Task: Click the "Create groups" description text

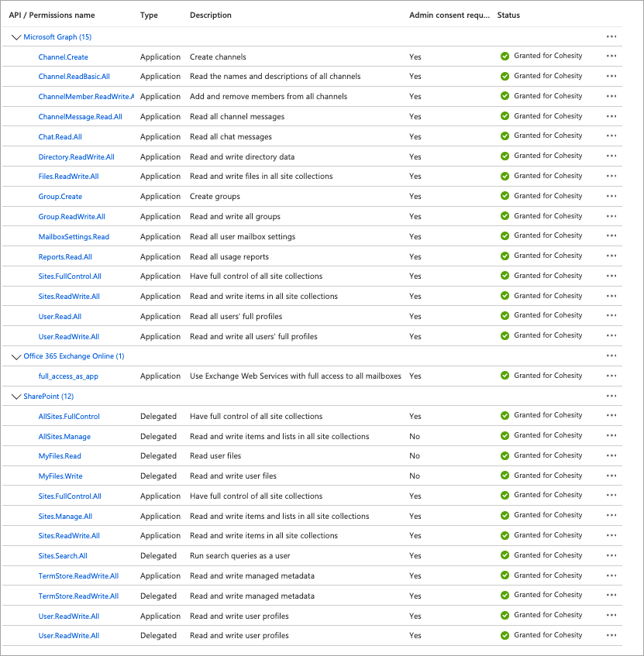Action: (215, 197)
